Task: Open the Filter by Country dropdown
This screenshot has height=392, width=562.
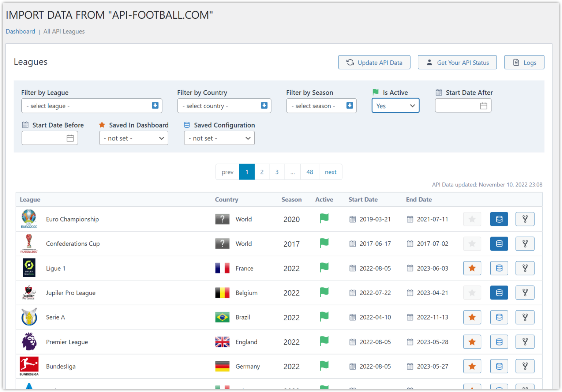Action: [x=224, y=105]
